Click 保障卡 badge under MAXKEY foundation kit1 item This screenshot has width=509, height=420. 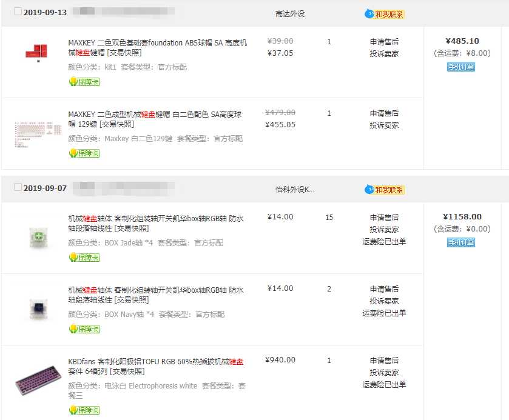84,82
